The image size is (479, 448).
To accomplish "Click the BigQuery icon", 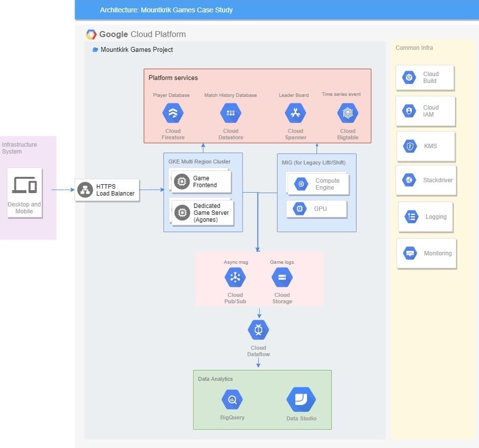I will (x=232, y=400).
